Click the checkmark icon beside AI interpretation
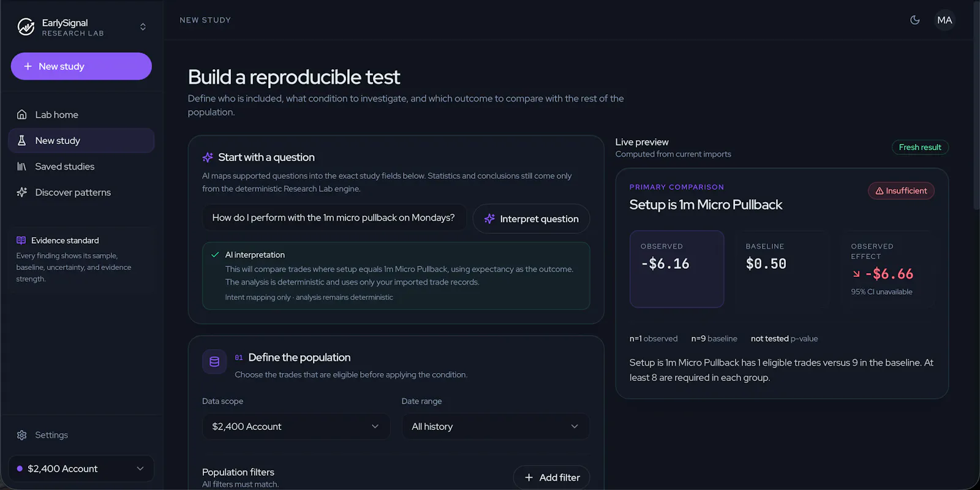 click(215, 255)
